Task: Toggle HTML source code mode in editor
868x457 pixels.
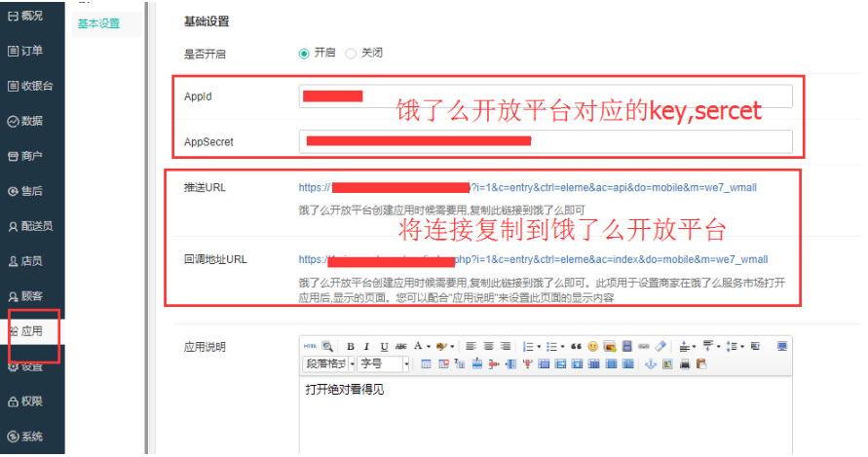Action: (310, 346)
